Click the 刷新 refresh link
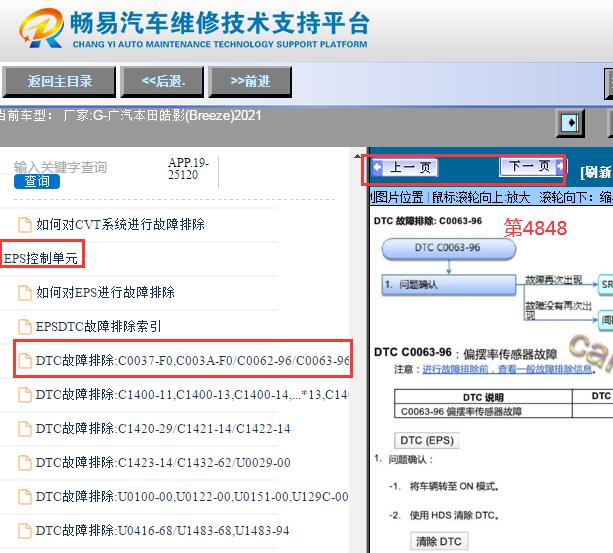Viewport: 613px width, 553px height. click(596, 172)
